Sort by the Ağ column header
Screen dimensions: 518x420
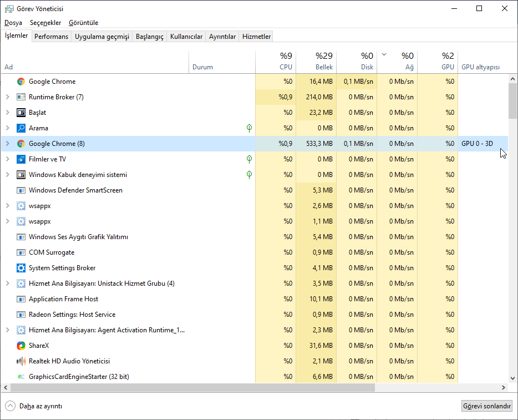[x=398, y=62]
